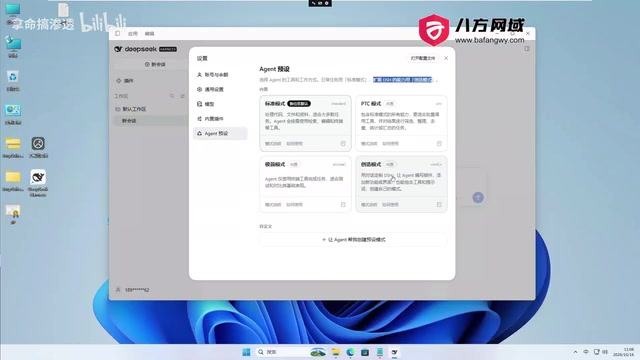
Task: Open 如何使用 link on PTC 模式 card
Action: 390,144
